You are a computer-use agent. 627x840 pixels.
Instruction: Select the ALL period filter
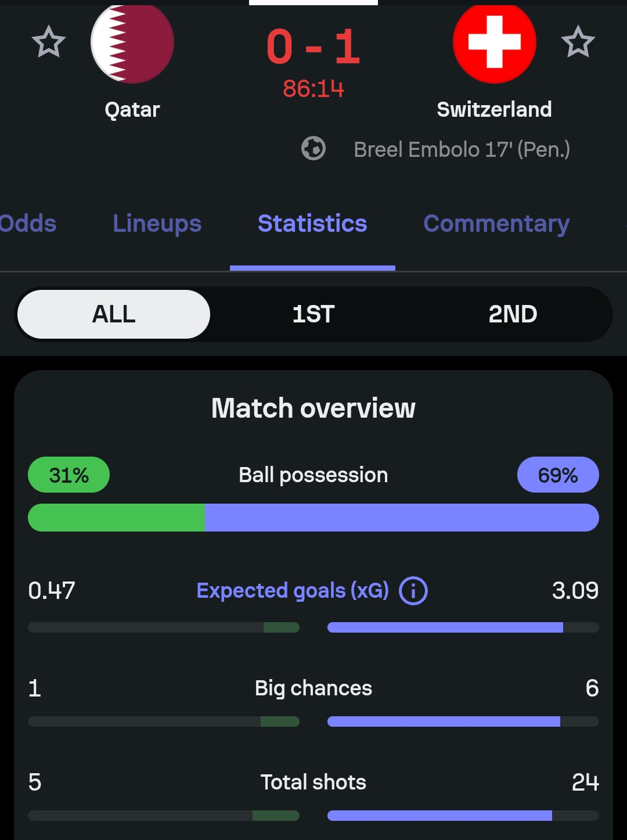point(114,314)
